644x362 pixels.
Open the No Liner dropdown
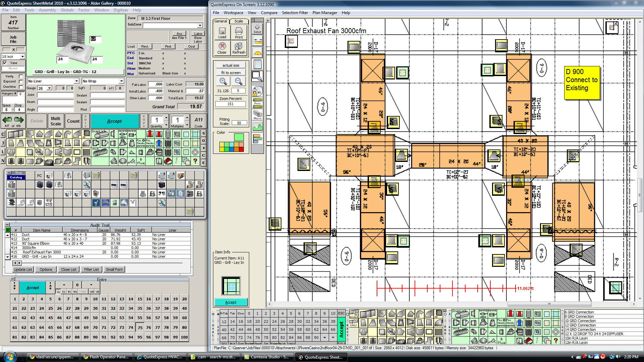[x=76, y=81]
